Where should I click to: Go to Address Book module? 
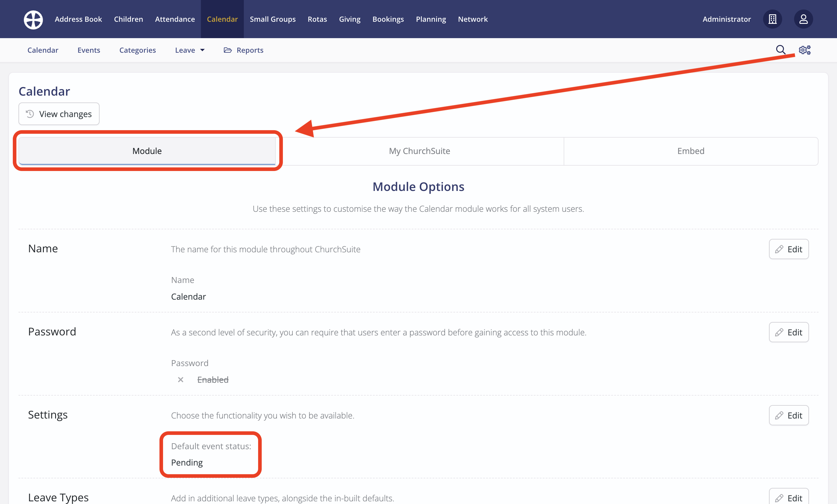click(x=78, y=19)
